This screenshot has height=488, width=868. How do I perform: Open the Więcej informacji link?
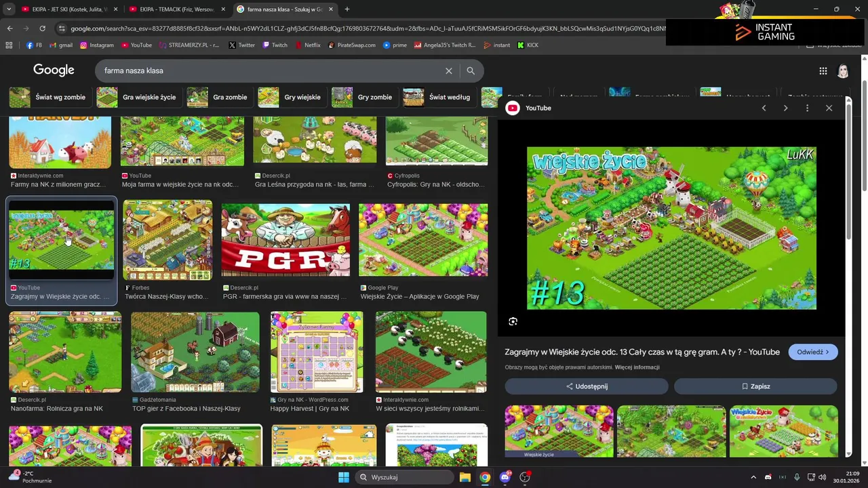637,367
